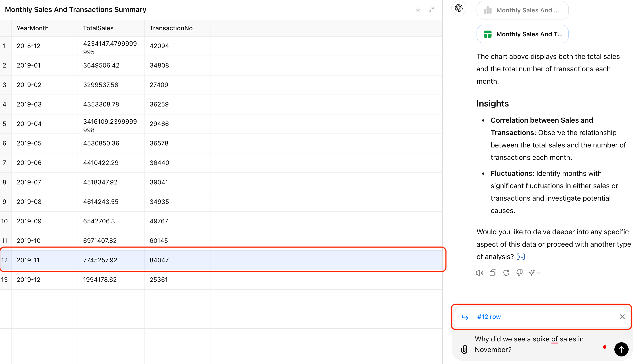Click the TotalSales column header
This screenshot has width=637, height=364.
click(x=98, y=28)
